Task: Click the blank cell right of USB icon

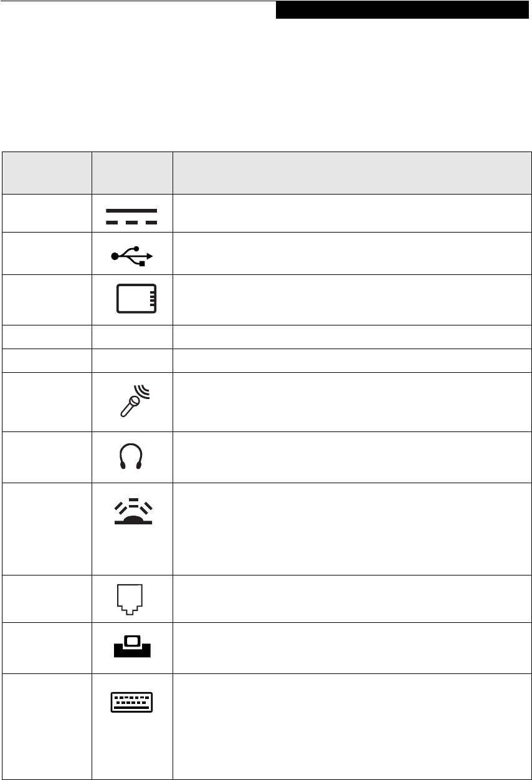Action: click(352, 254)
